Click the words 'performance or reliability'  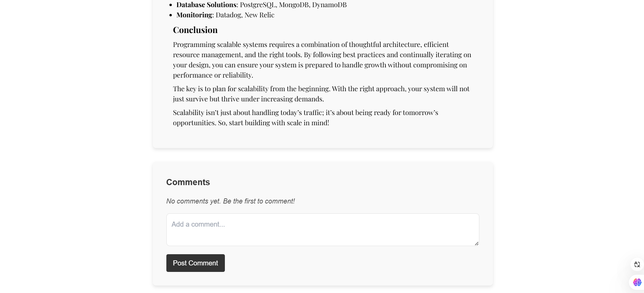212,75
